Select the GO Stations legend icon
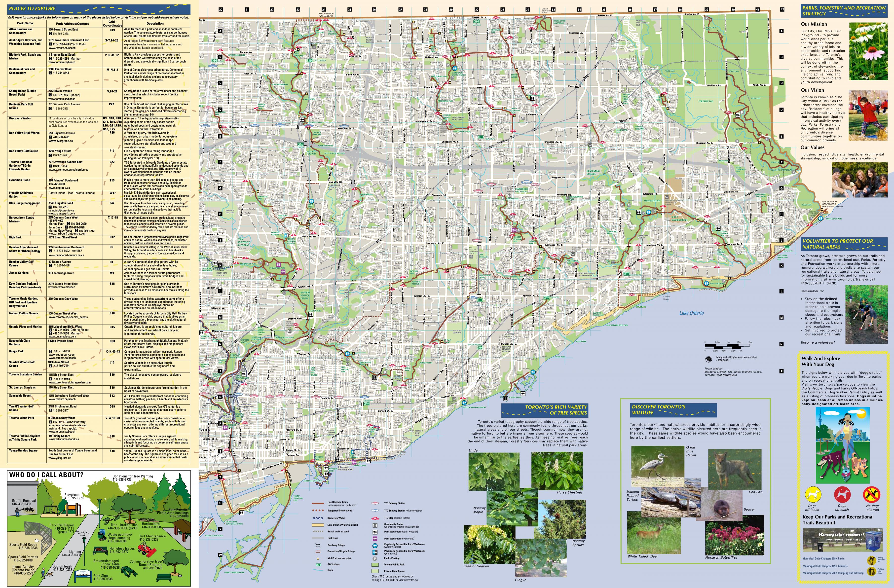 318,564
